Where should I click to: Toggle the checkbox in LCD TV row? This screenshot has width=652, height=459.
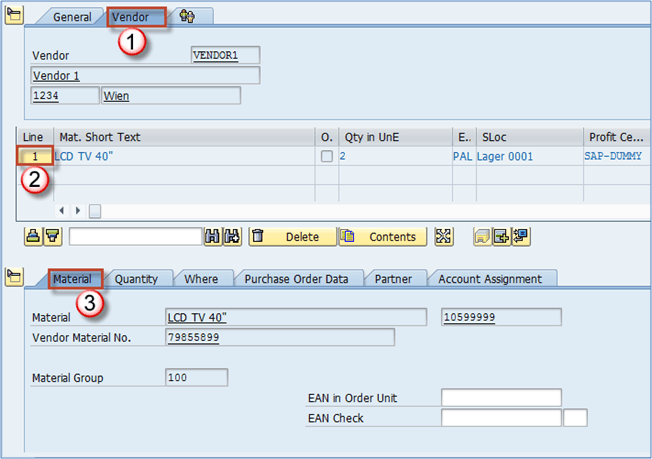click(326, 157)
